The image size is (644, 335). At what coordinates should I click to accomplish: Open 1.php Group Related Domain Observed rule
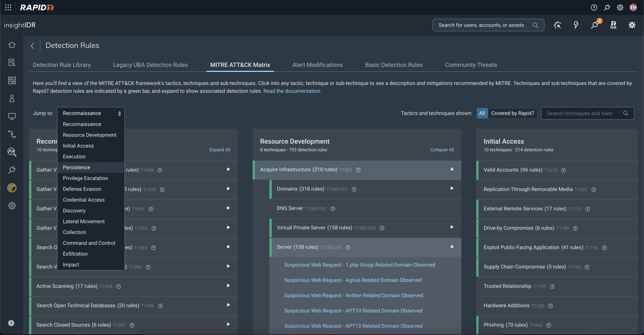coord(359,265)
